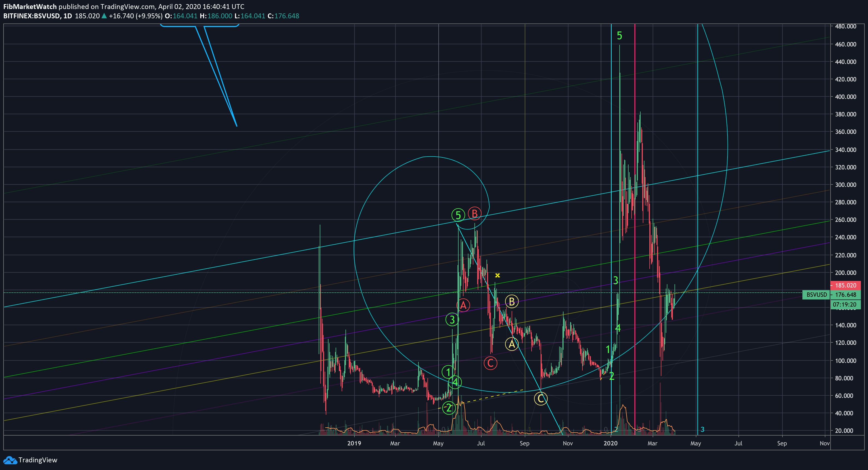Select the green circled 1 wave label

tap(448, 372)
